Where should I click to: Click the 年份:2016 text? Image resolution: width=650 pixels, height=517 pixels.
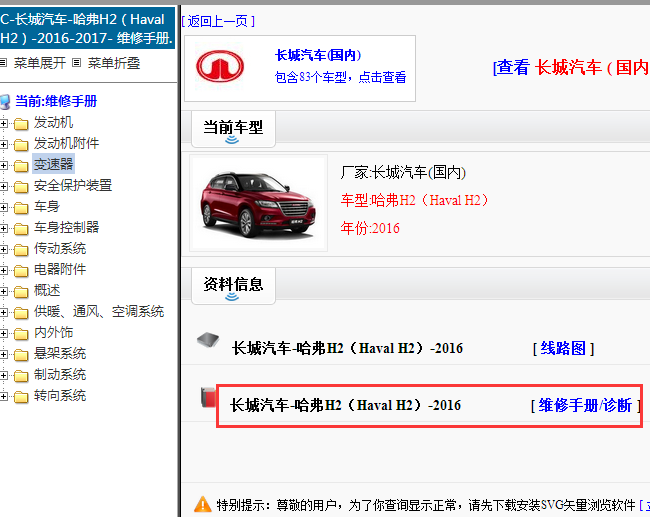(x=370, y=228)
